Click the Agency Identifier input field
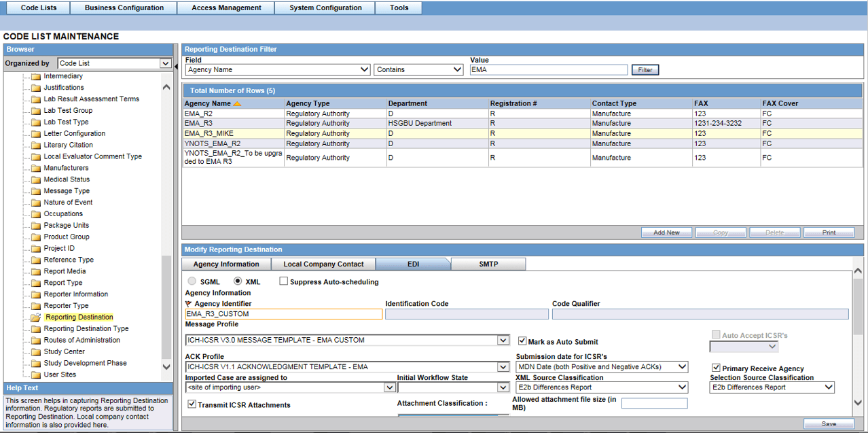The image size is (868, 433). (284, 314)
